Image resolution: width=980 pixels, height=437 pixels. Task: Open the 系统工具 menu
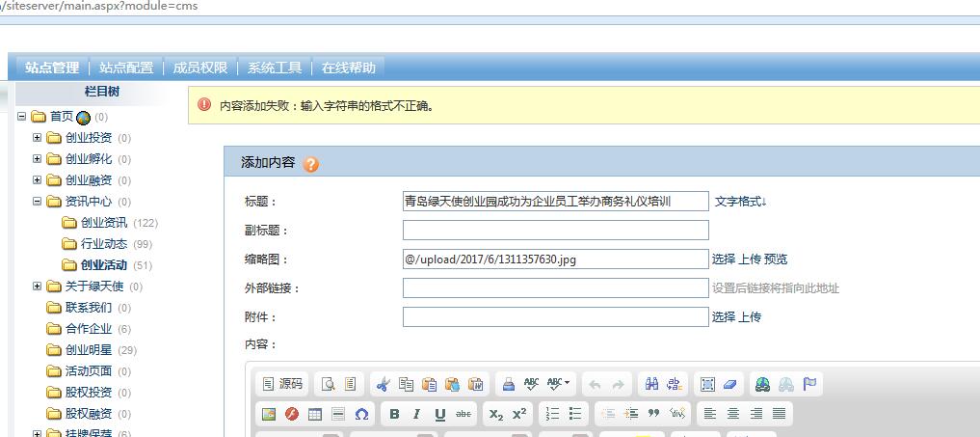point(275,68)
